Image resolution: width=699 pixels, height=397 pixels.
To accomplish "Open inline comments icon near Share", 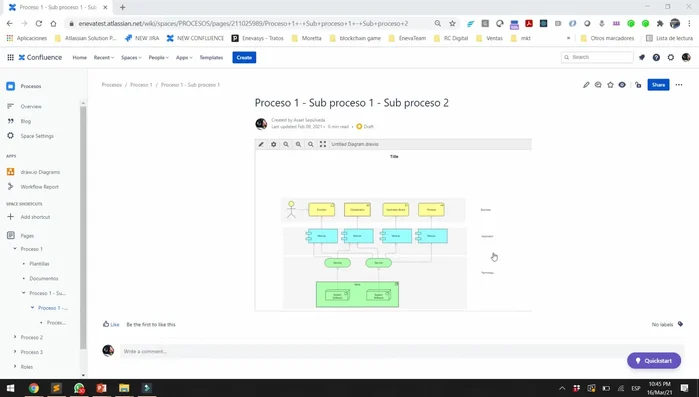I will point(598,85).
